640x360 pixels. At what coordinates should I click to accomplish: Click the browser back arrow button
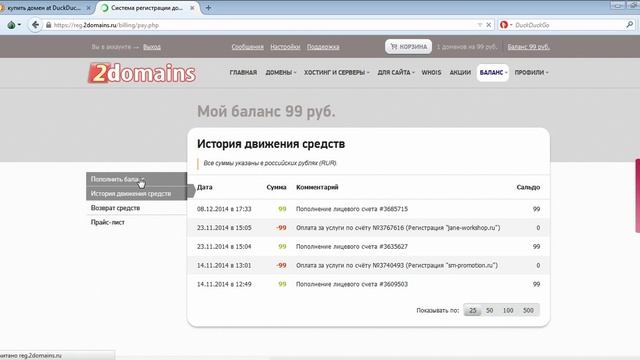(x=36, y=25)
